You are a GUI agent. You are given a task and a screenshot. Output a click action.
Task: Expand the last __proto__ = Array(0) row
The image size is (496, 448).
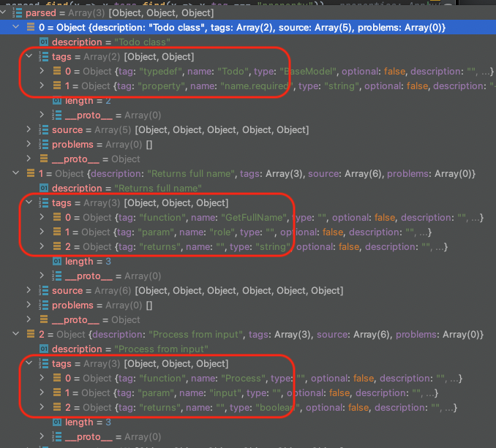[42, 436]
